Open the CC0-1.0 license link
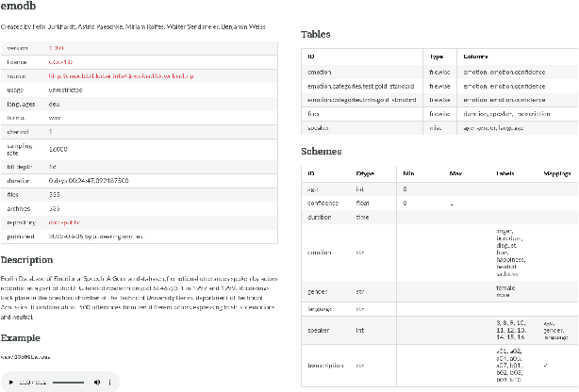Screen dimensions: 579x392 [60, 59]
